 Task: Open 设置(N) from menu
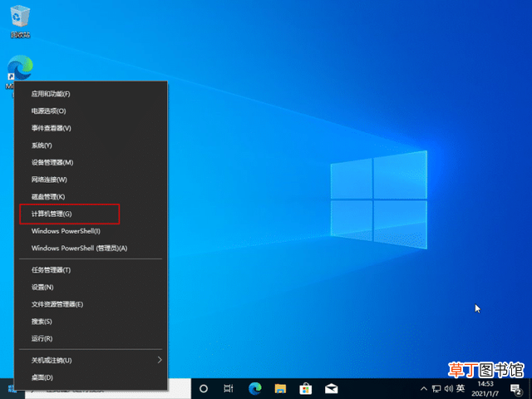click(91, 287)
